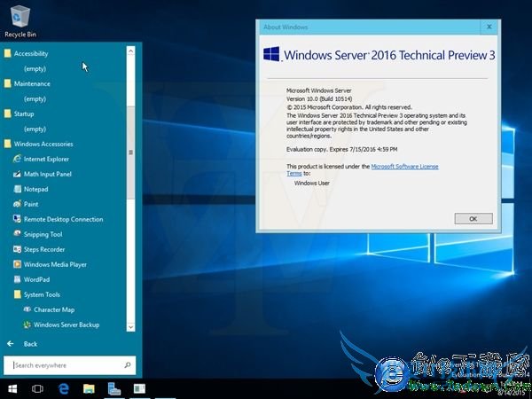Screen dimensions: 532x399
Task: Click the Evaluation copy expiry text
Action: click(x=341, y=149)
